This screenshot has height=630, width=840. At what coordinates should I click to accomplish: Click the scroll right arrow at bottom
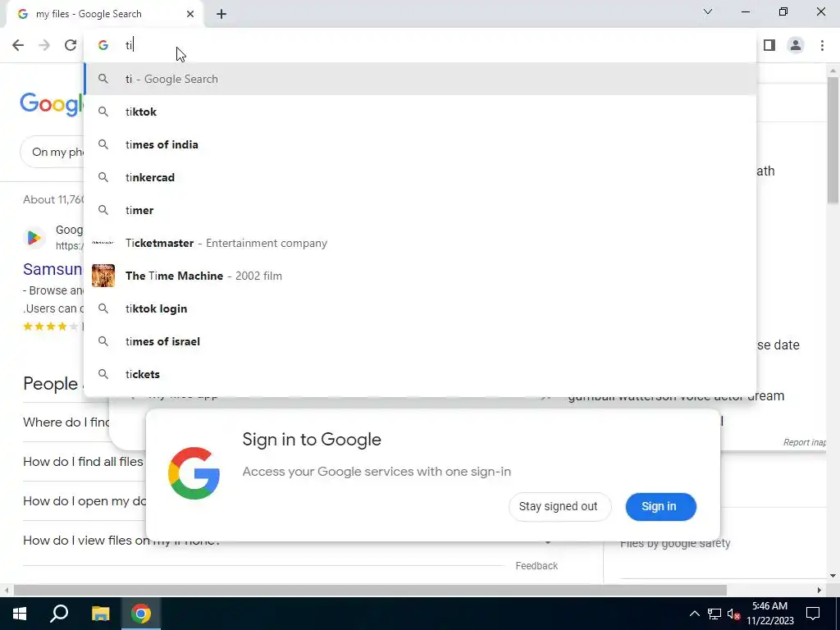(x=819, y=590)
